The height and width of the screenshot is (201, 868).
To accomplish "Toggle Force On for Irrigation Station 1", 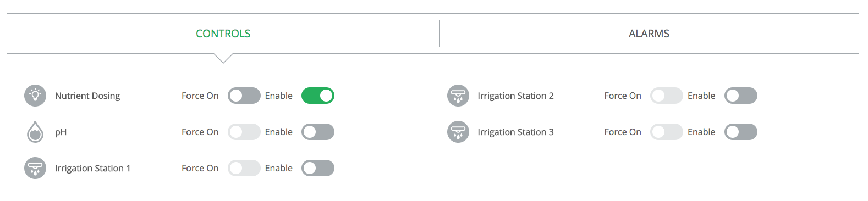I will pos(244,168).
